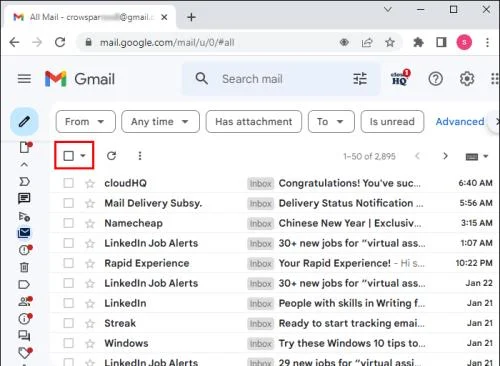The height and width of the screenshot is (366, 500).
Task: Open the Scheduled icon in sidebar
Action: coord(24,216)
